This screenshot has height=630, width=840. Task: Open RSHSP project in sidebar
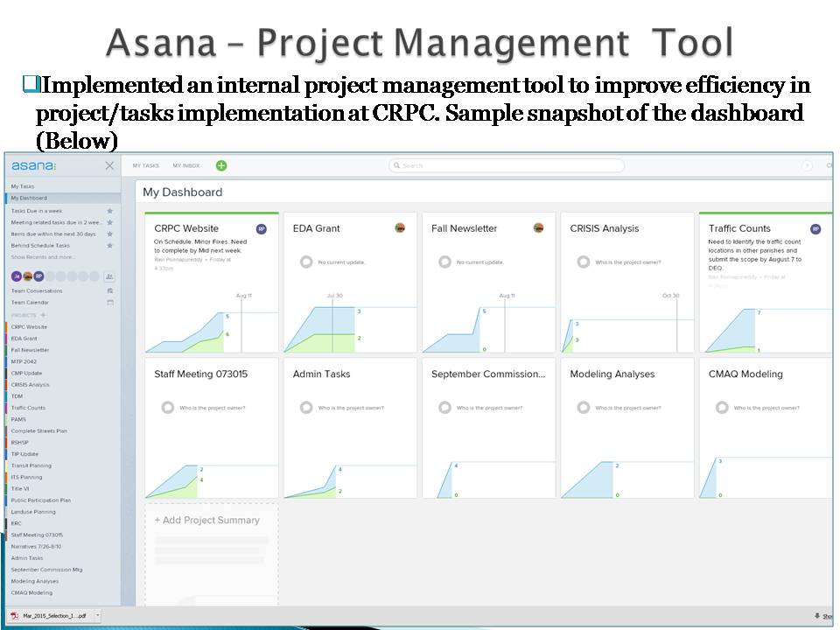click(x=19, y=443)
